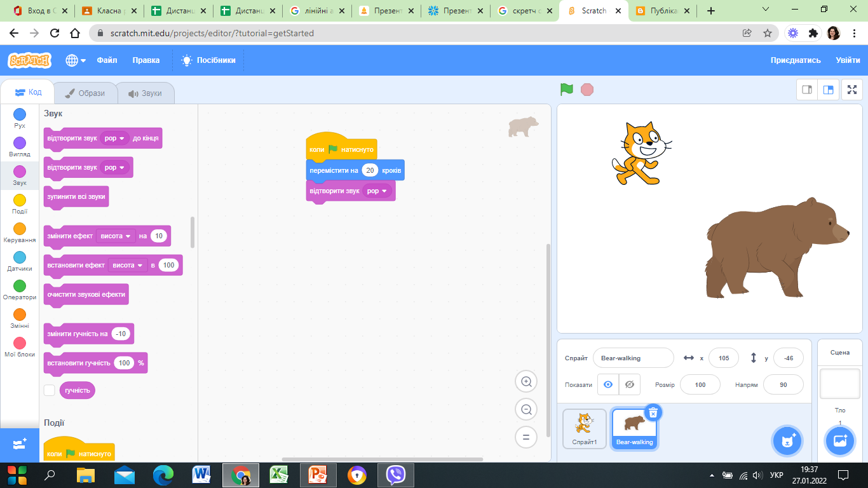Click the Увійти sign-in link

(x=848, y=60)
